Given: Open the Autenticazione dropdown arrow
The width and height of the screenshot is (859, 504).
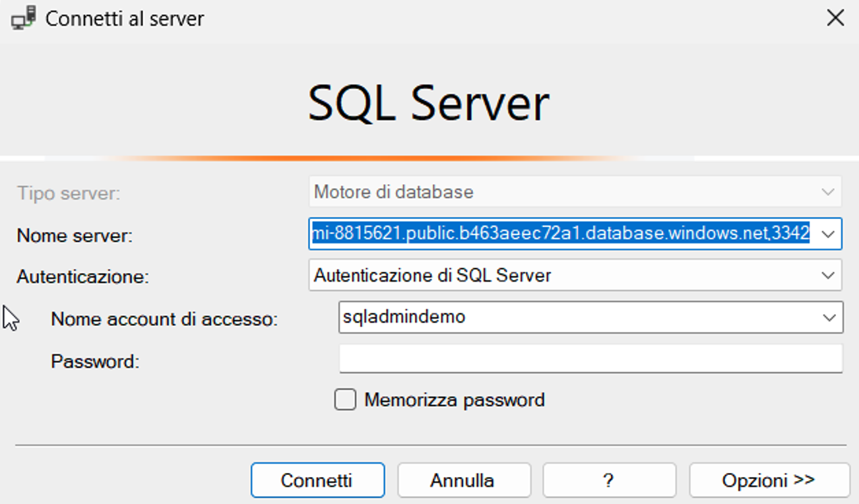Looking at the screenshot, I should click(829, 275).
